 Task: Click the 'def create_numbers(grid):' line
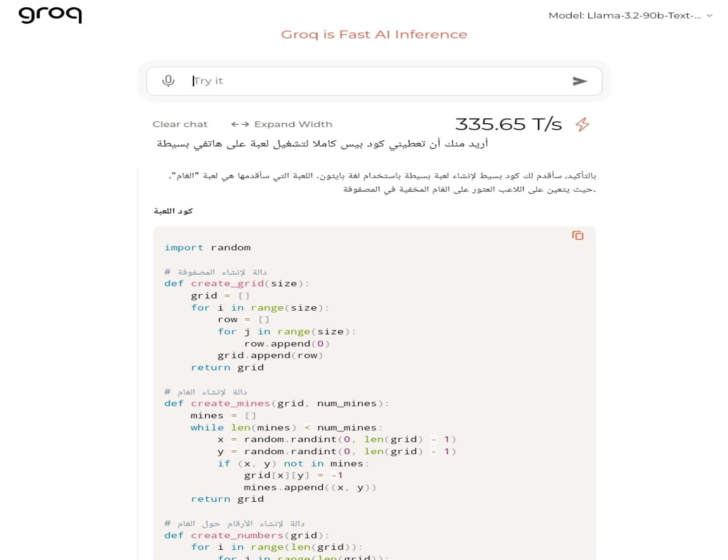(247, 535)
